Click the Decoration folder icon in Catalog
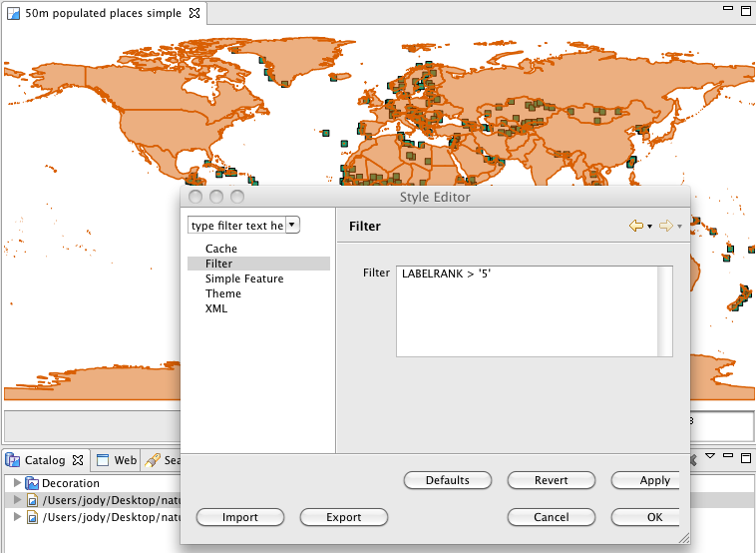 pos(33,483)
